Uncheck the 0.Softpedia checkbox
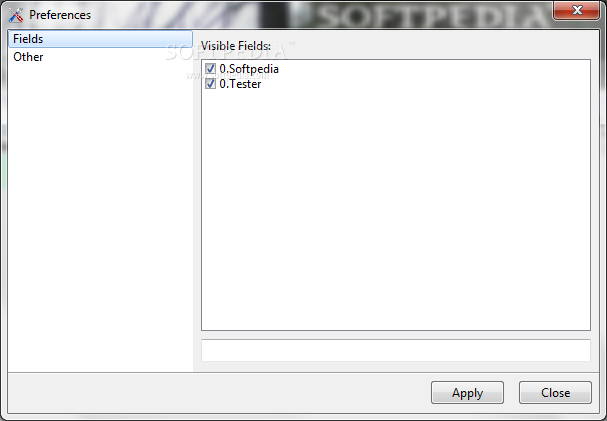This screenshot has height=421, width=607. (210, 69)
